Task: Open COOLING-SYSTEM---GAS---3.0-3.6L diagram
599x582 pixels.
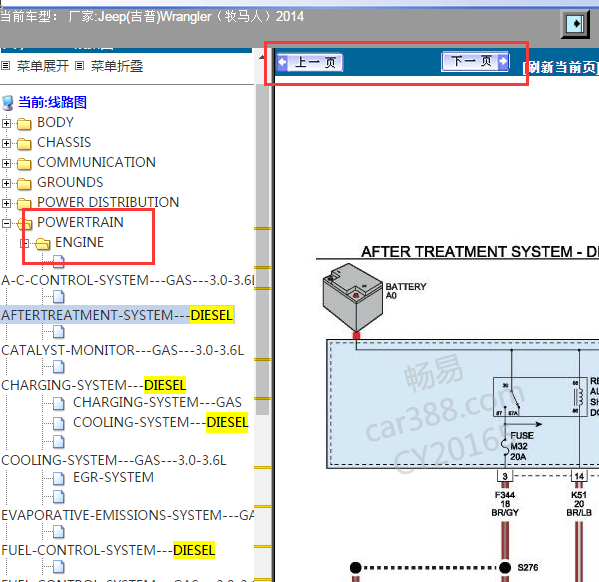Action: [x=114, y=460]
